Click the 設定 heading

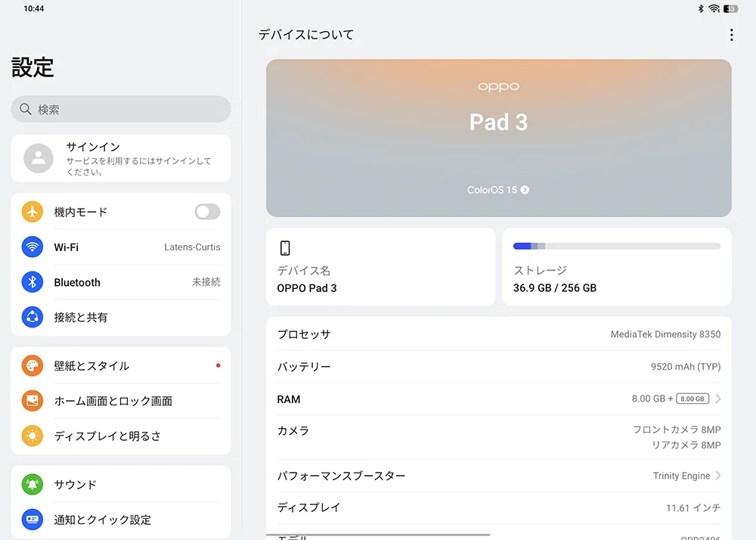coord(33,67)
